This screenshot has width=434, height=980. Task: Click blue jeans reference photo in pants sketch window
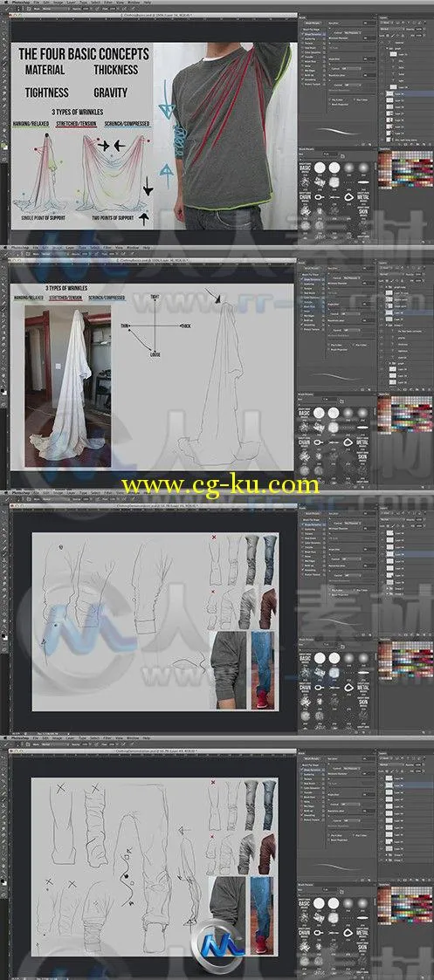[x=262, y=915]
